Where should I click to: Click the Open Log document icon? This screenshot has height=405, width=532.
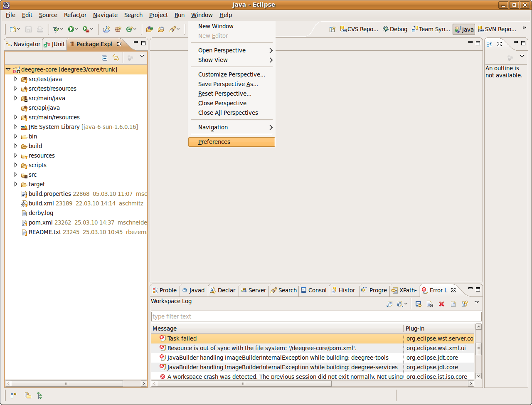(453, 304)
